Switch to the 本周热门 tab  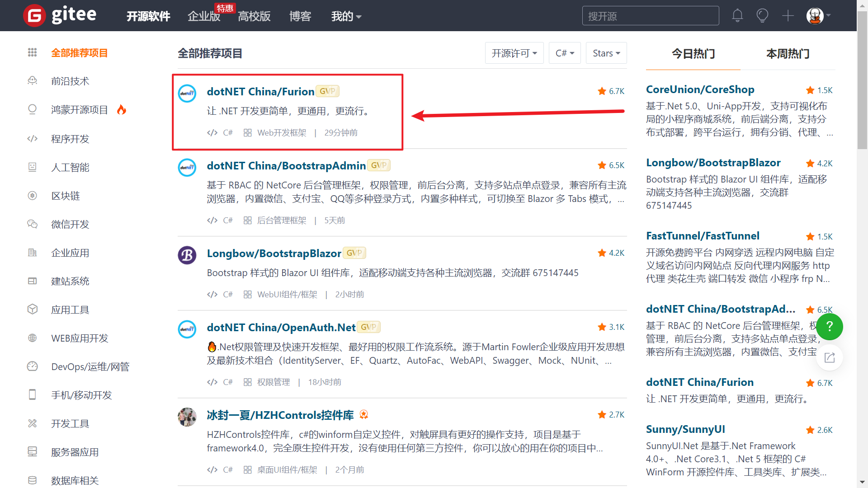pyautogui.click(x=788, y=54)
